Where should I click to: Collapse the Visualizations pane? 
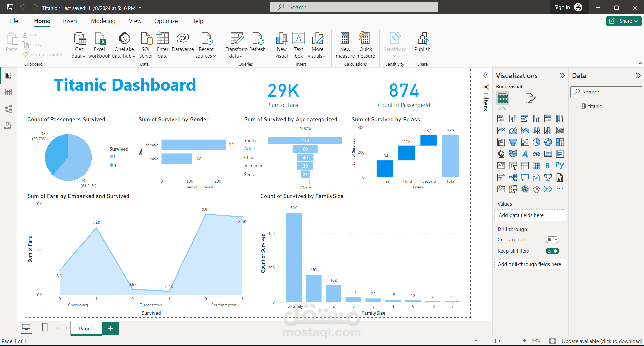[562, 76]
